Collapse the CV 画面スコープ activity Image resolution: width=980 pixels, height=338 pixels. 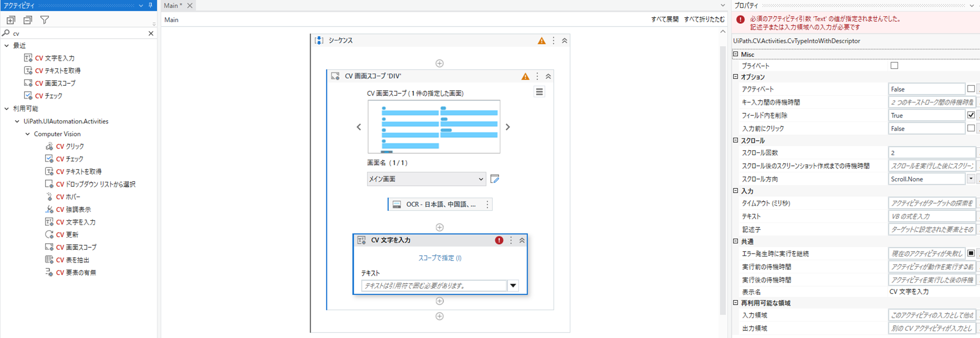coord(548,77)
